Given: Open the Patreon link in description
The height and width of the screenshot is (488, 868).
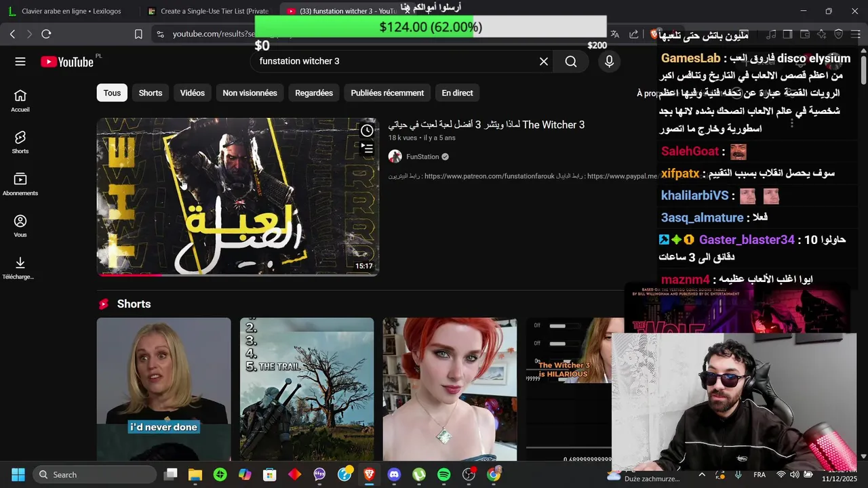Looking at the screenshot, I should coord(489,176).
